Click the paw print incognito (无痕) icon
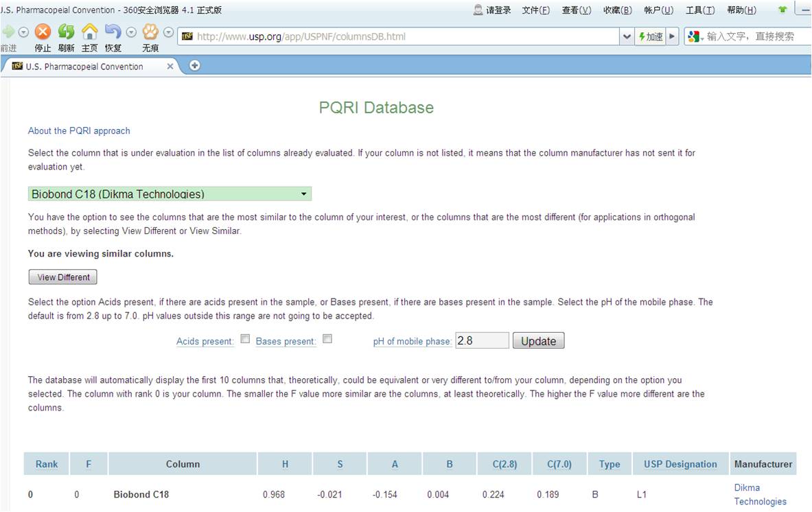Screen dimensions: 812x512 point(150,32)
